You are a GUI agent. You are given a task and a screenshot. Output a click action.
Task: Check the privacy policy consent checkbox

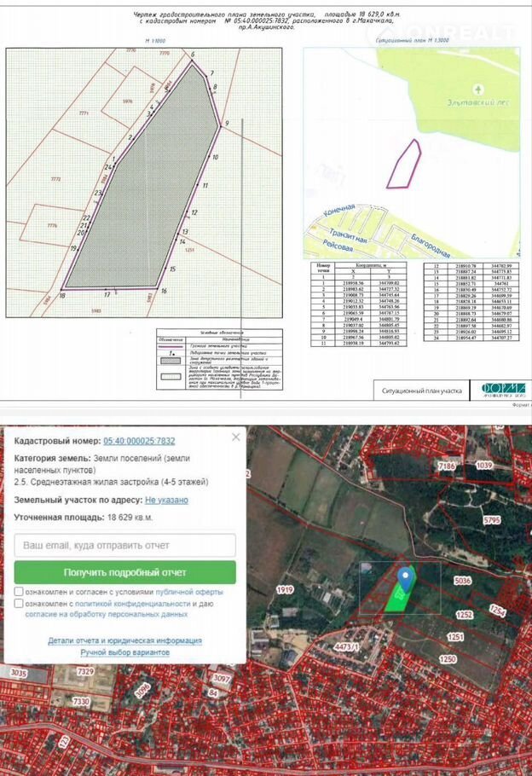(x=19, y=603)
